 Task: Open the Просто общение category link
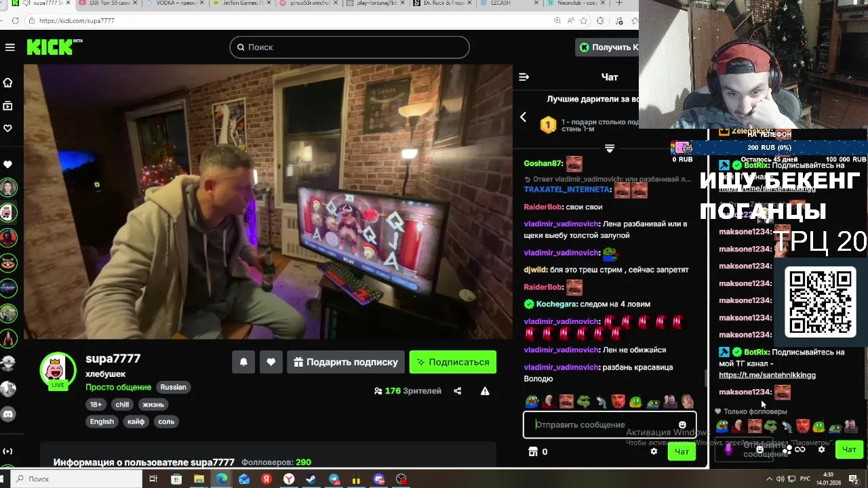[x=118, y=387]
